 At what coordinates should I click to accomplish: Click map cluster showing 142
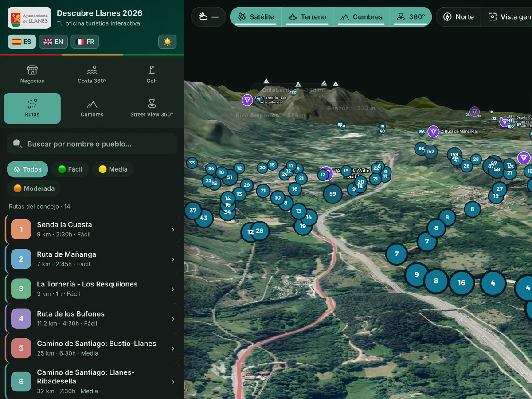430,151
